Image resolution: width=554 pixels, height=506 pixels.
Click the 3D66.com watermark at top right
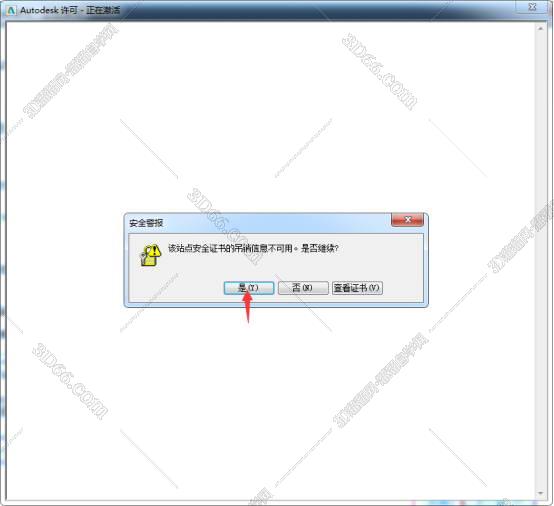[x=379, y=71]
